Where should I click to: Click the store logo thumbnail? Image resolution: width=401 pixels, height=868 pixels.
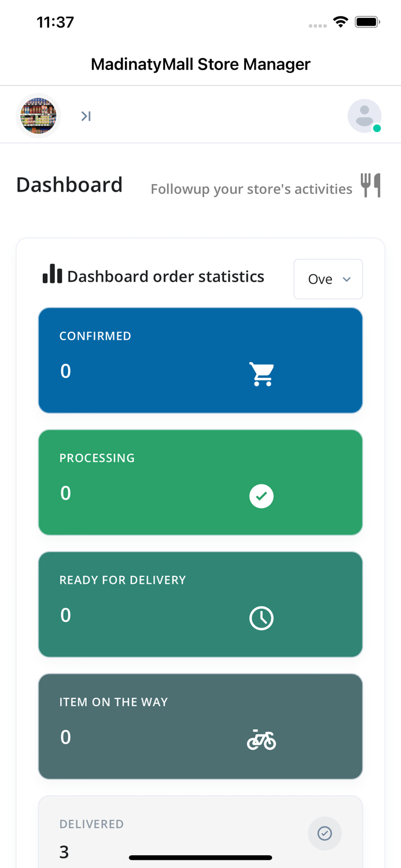(38, 116)
